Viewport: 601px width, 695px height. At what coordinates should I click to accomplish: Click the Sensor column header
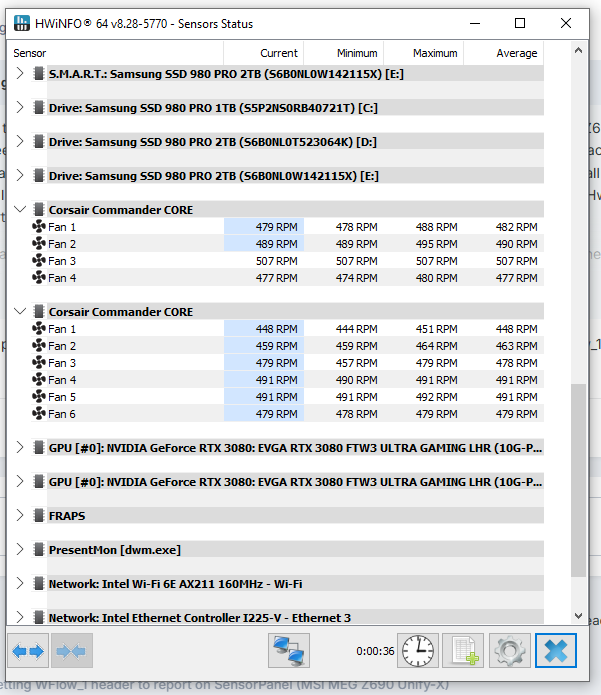click(115, 53)
